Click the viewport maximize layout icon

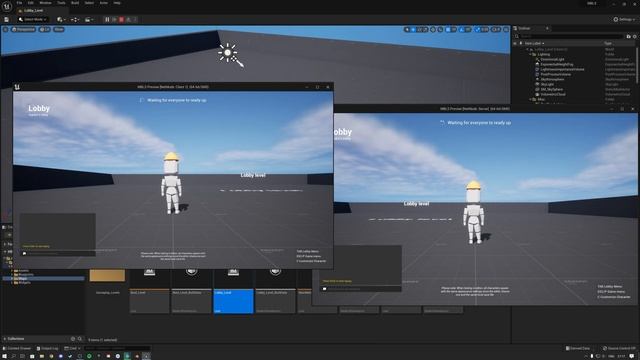pos(506,29)
